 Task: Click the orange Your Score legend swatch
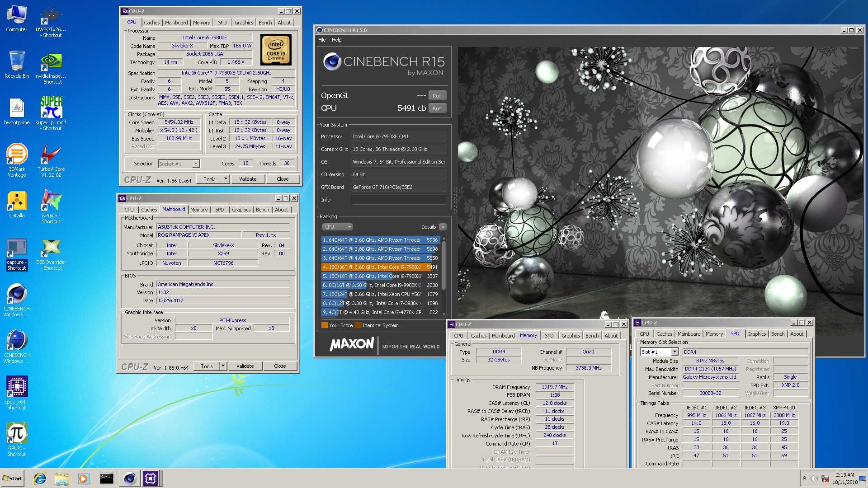click(324, 325)
